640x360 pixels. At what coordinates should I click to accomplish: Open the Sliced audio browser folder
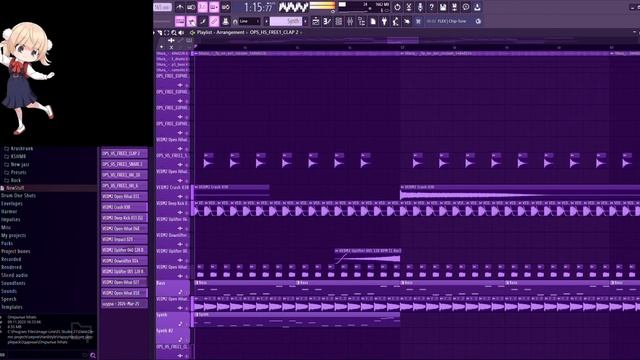click(14, 276)
